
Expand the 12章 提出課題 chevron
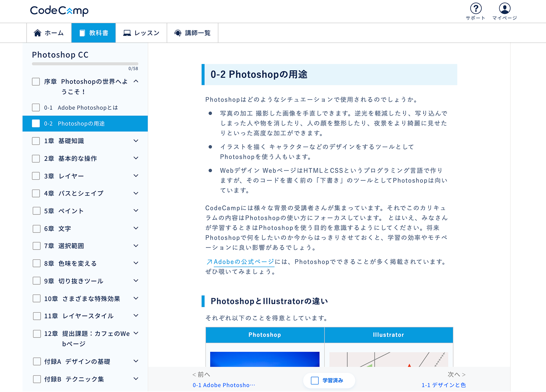[136, 333]
